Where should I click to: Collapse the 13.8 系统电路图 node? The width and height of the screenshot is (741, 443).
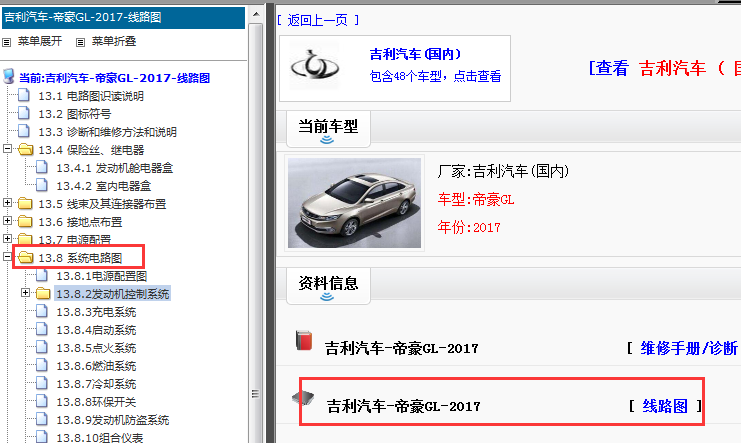tap(7, 257)
